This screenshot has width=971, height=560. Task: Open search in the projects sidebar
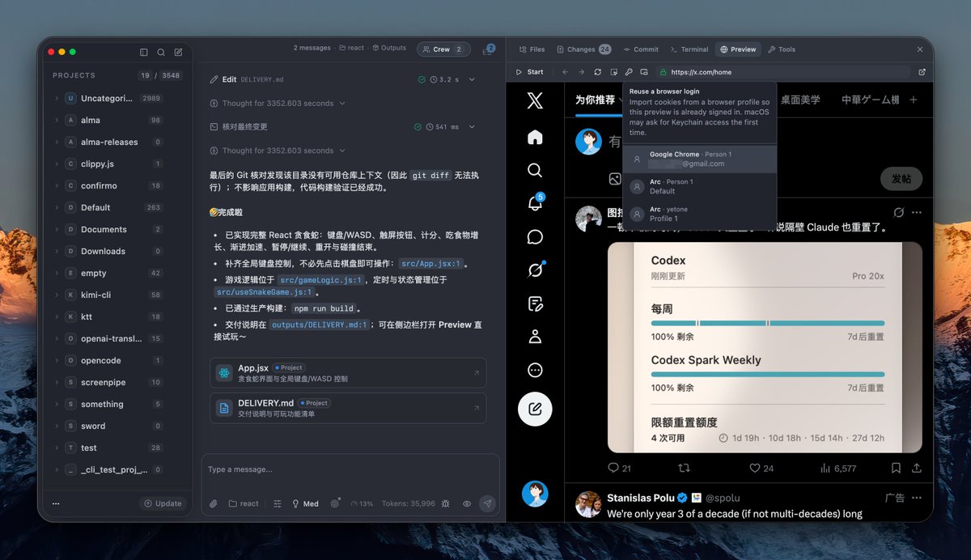tap(161, 52)
